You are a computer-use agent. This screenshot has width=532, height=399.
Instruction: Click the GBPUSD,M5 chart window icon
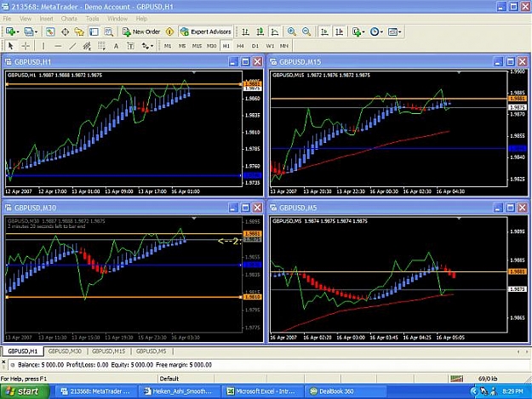point(273,208)
